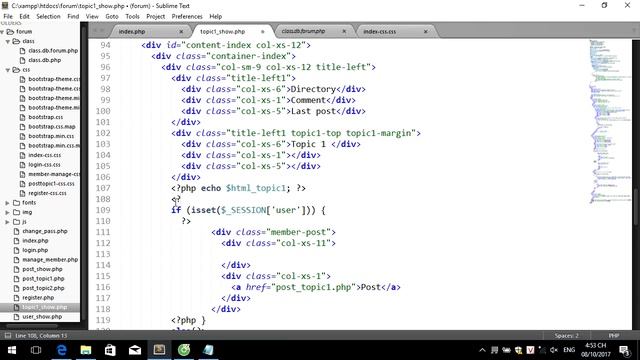Collapse the forum root folder
This screenshot has height=360, width=640.
[x=2, y=31]
